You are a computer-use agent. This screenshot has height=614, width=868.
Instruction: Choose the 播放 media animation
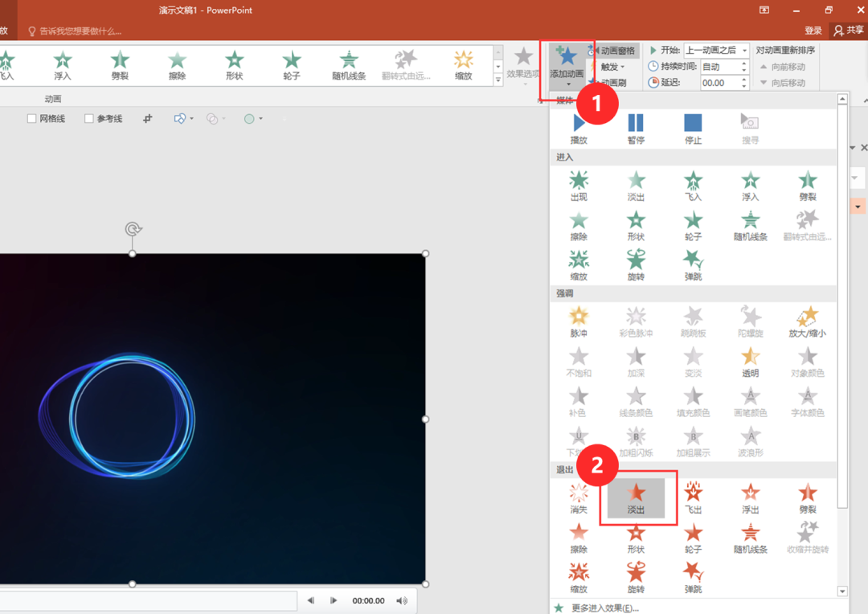579,129
